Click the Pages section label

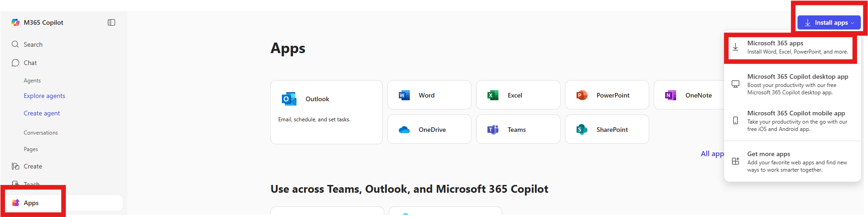point(31,149)
